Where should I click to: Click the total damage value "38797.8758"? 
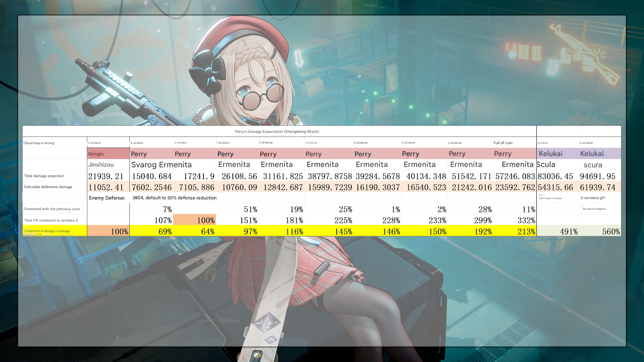pos(330,176)
